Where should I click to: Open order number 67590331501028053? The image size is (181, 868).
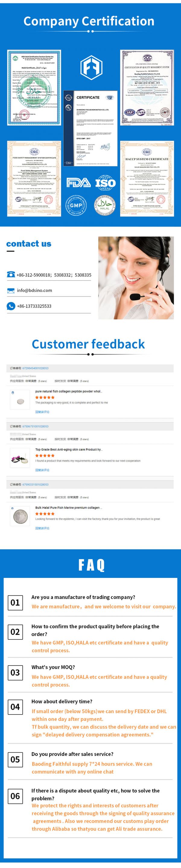[x=36, y=484]
